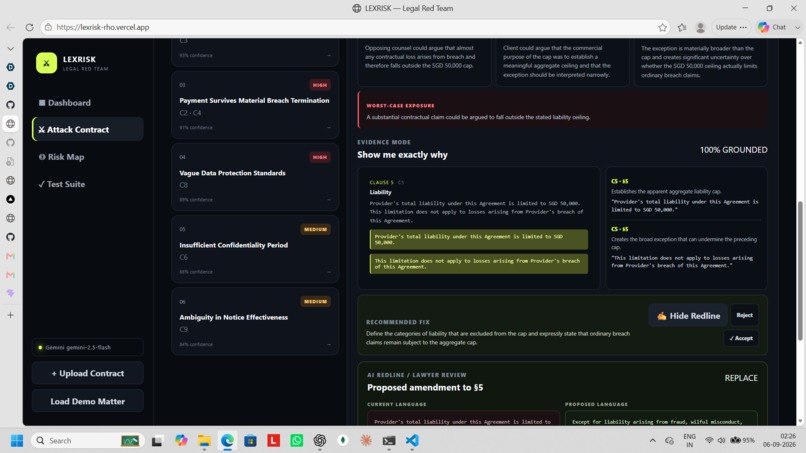Click the 'Show me exactly why' heading
Viewport: 806px width, 453px height.
[x=402, y=155]
